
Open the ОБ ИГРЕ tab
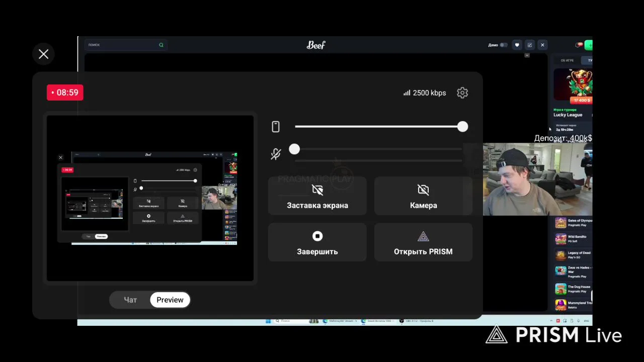click(x=567, y=60)
